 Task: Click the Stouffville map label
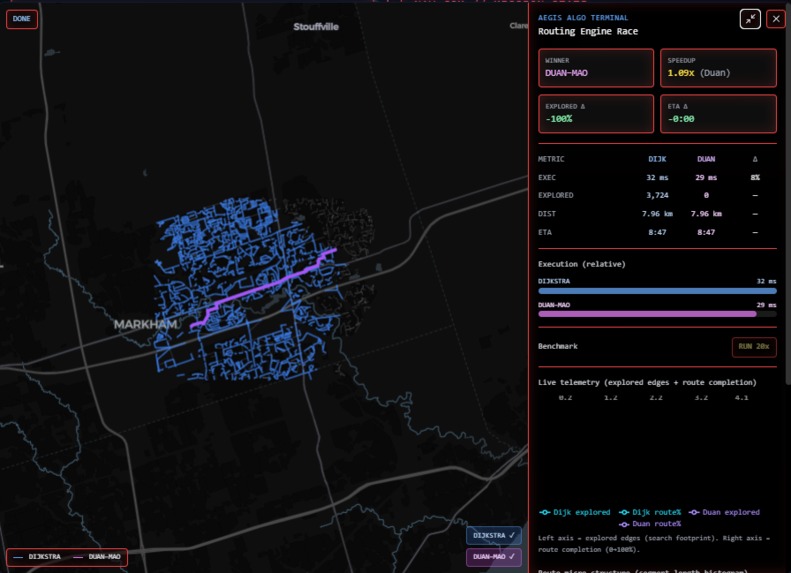pos(316,27)
